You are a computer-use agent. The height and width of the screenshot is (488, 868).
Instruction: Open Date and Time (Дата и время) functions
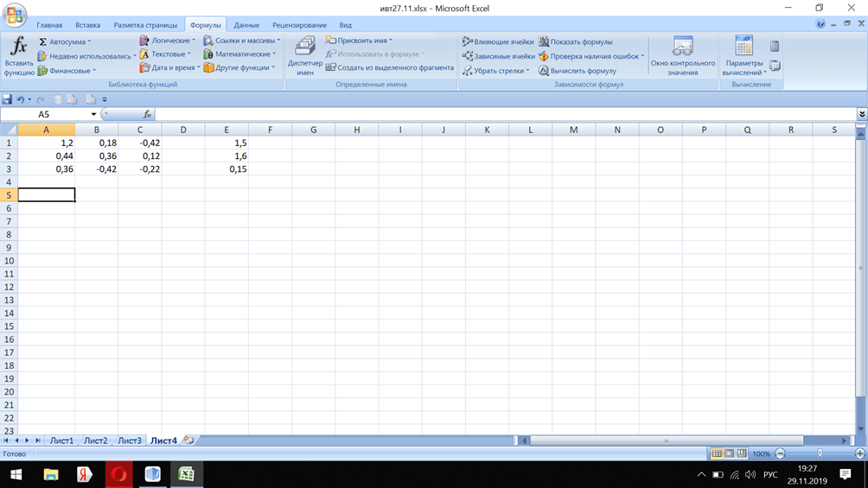click(x=169, y=67)
